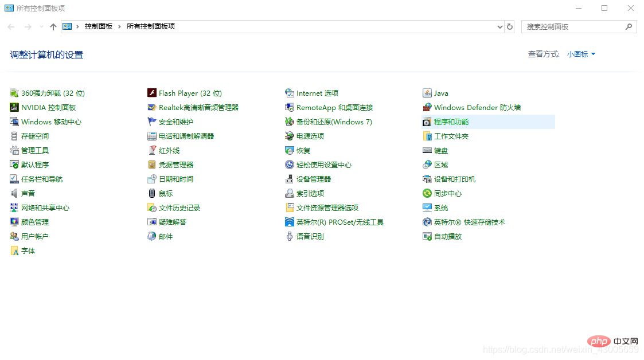Screen dimensions: 644x360
Task: Click 疑难解答 link
Action: click(x=173, y=222)
